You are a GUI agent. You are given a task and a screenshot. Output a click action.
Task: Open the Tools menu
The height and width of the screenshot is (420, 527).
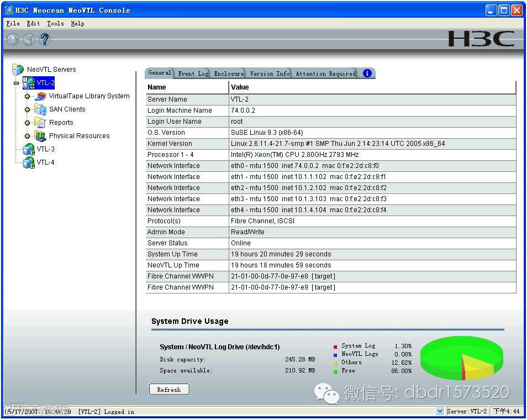pyautogui.click(x=55, y=24)
